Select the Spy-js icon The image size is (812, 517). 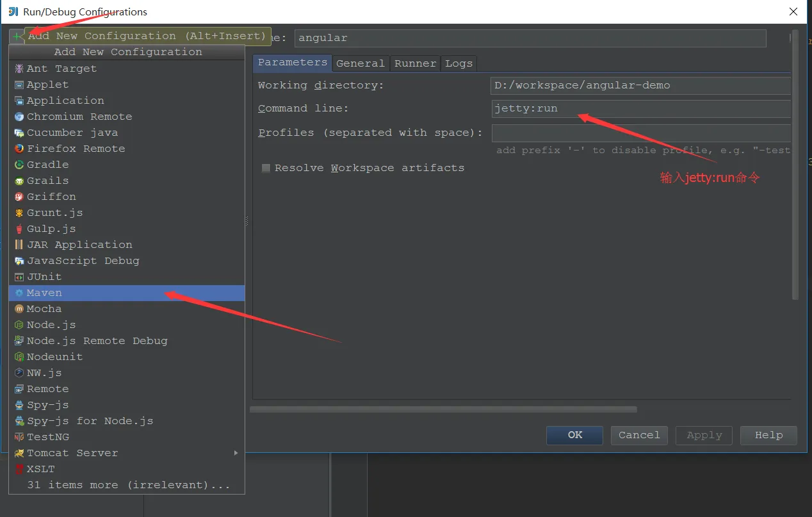[20, 405]
